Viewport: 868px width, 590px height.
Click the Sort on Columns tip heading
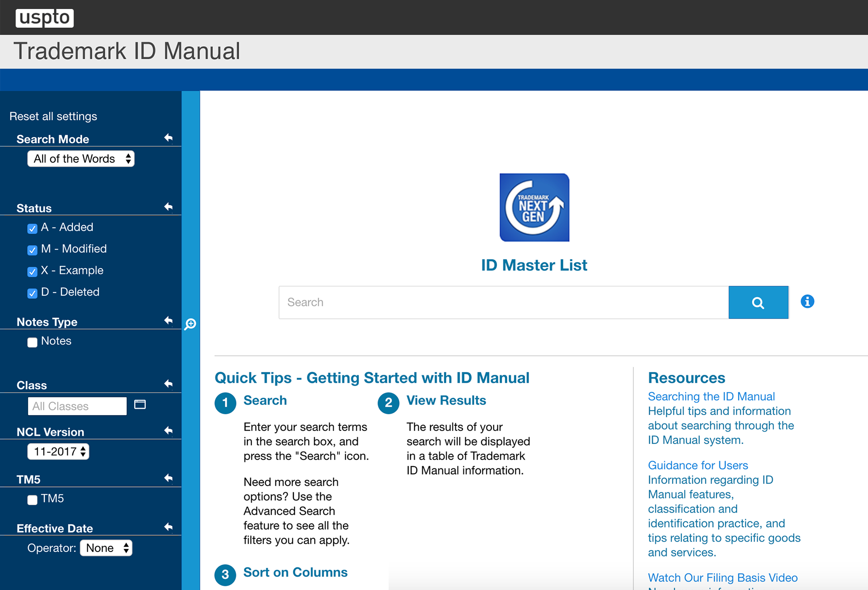(295, 572)
